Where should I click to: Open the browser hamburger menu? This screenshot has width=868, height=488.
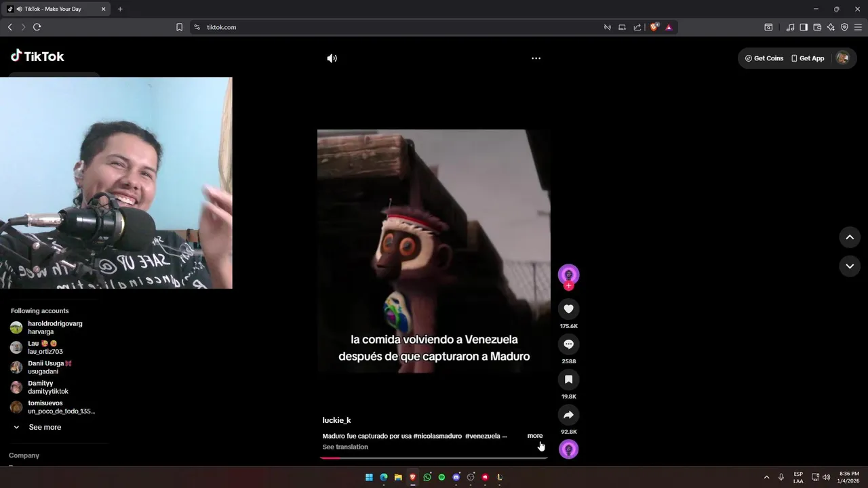858,27
